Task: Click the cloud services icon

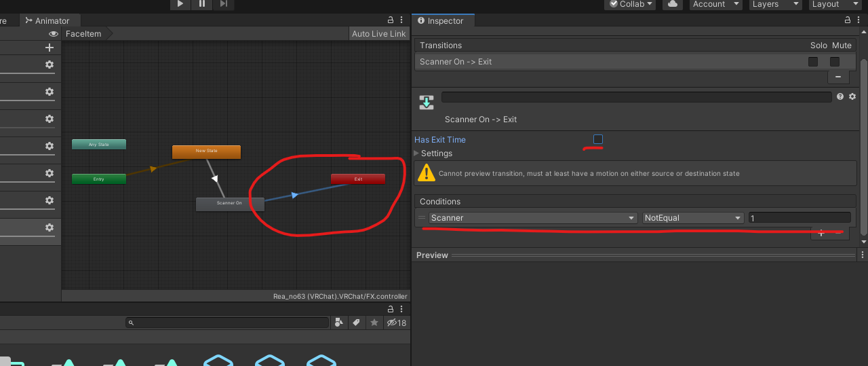Action: click(671, 4)
